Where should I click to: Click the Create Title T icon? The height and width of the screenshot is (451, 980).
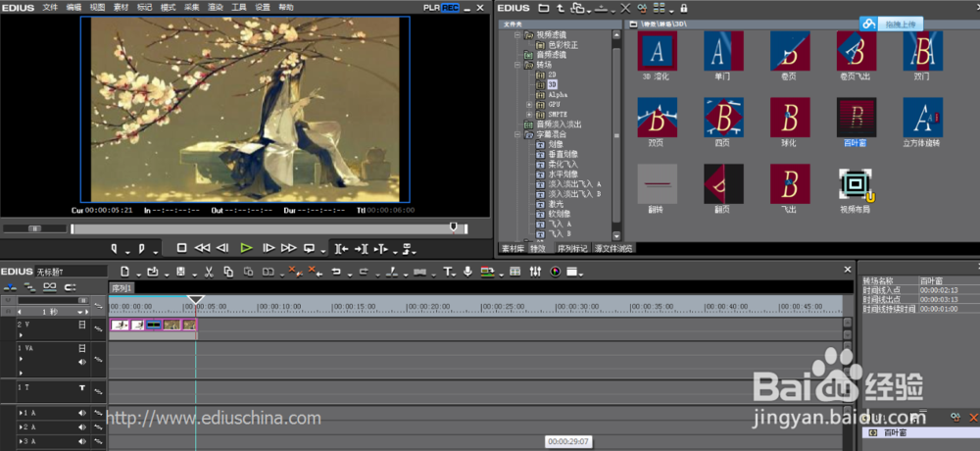tap(448, 272)
